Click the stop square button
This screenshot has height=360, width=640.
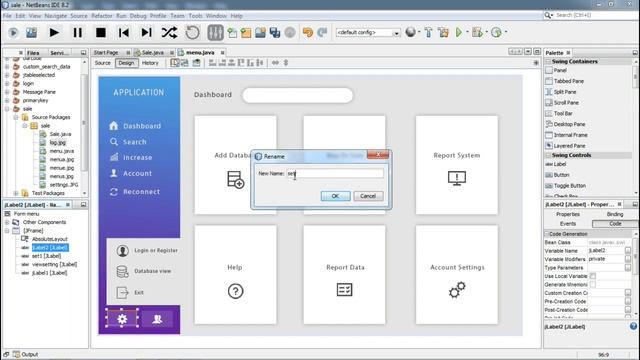click(x=101, y=33)
